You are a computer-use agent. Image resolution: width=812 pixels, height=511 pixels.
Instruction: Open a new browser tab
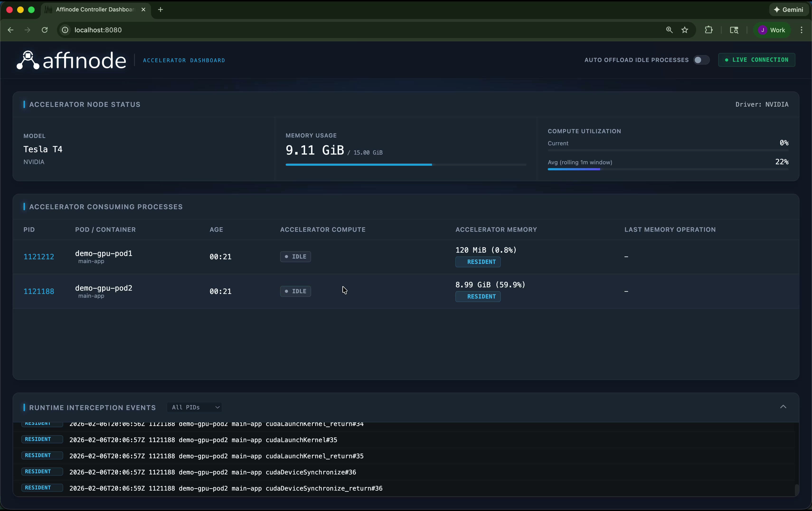point(161,9)
